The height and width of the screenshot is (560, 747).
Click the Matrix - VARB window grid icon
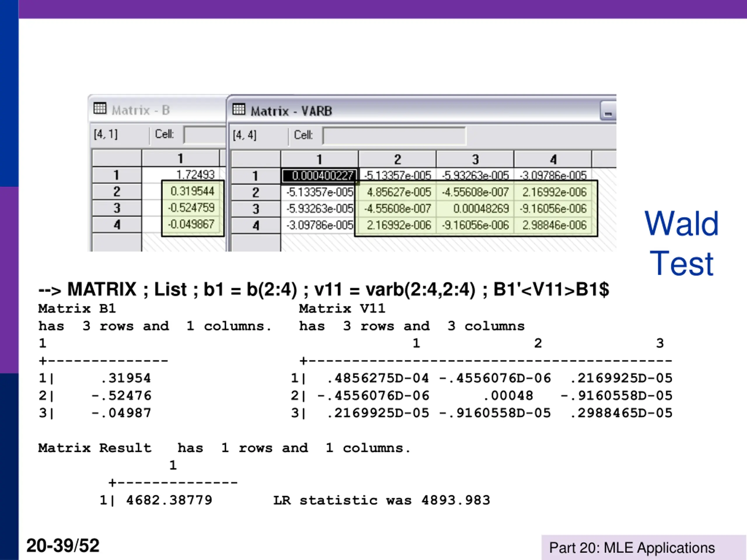239,109
